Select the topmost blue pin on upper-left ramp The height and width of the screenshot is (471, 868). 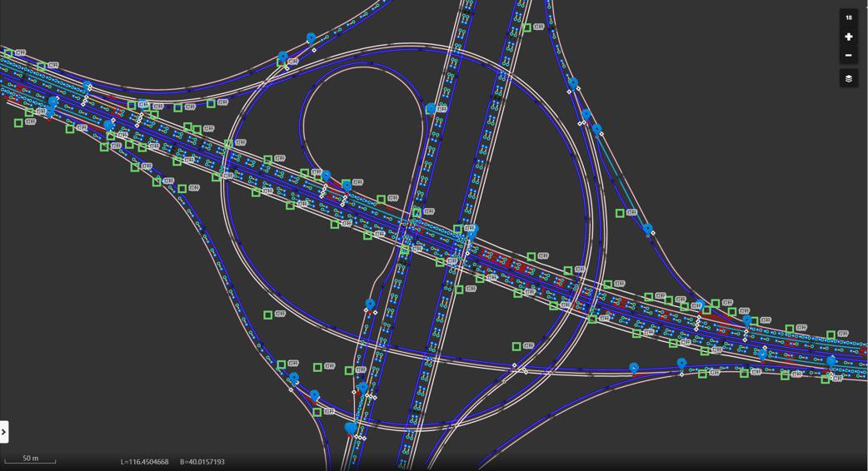[312, 38]
